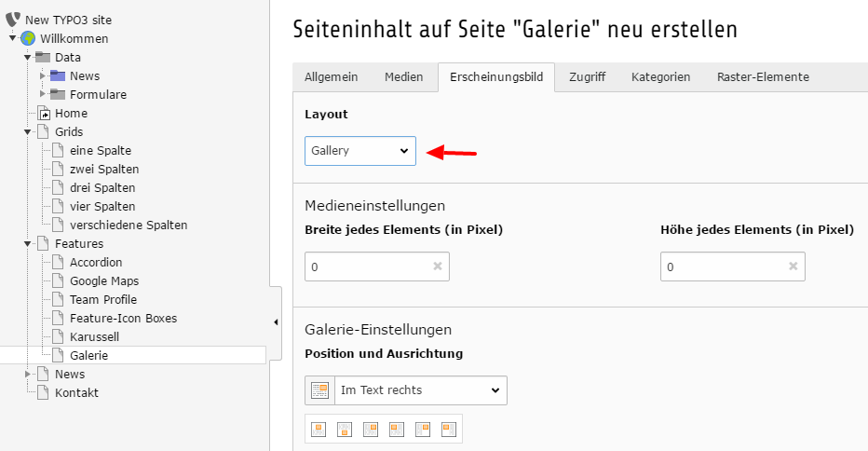This screenshot has height=451, width=868.
Task: Expand the Formulare folder
Action: pyautogui.click(x=43, y=93)
